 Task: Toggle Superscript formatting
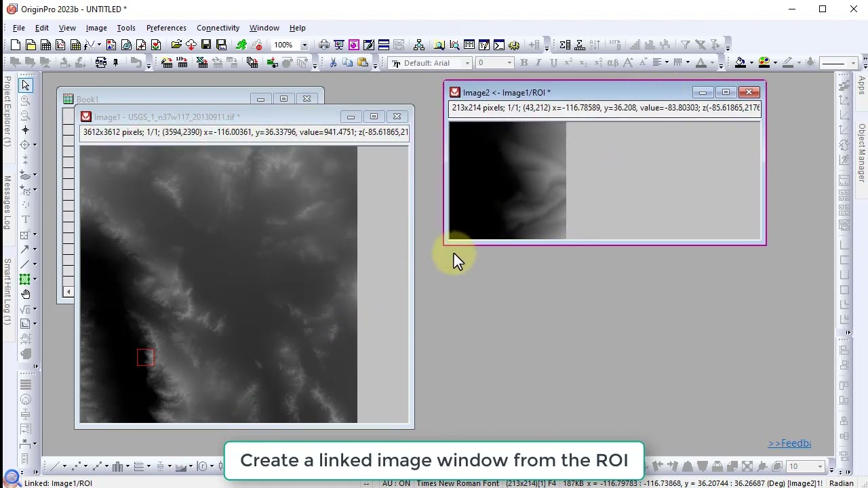[x=568, y=63]
